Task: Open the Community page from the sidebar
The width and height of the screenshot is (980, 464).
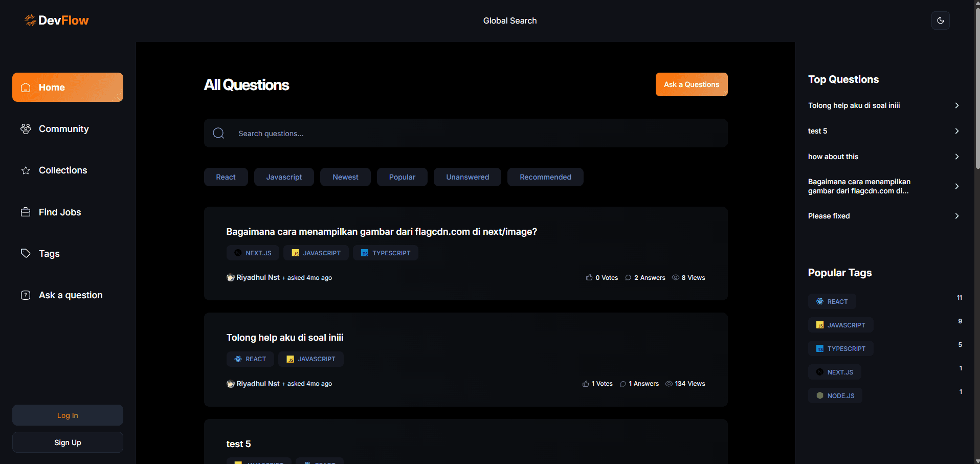Action: point(63,129)
